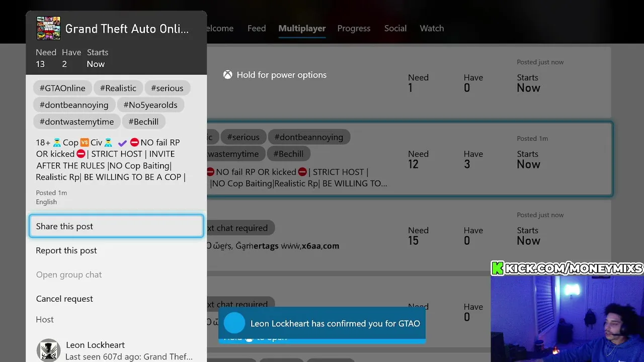This screenshot has height=362, width=644.
Task: Click the English language label
Action: tap(46, 202)
